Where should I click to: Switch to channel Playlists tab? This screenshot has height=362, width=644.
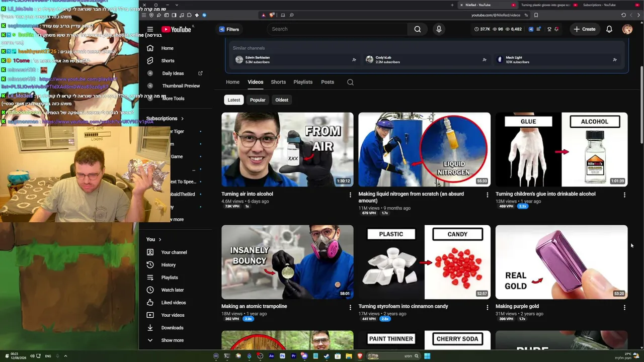tap(303, 82)
